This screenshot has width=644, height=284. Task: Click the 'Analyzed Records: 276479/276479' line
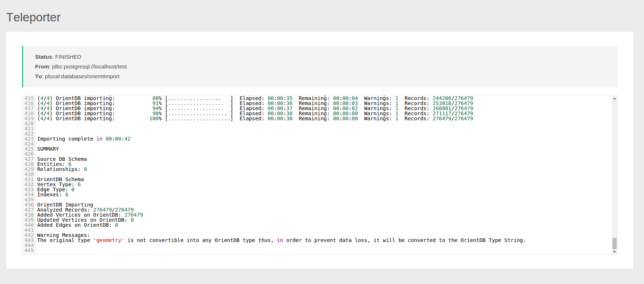click(x=85, y=210)
